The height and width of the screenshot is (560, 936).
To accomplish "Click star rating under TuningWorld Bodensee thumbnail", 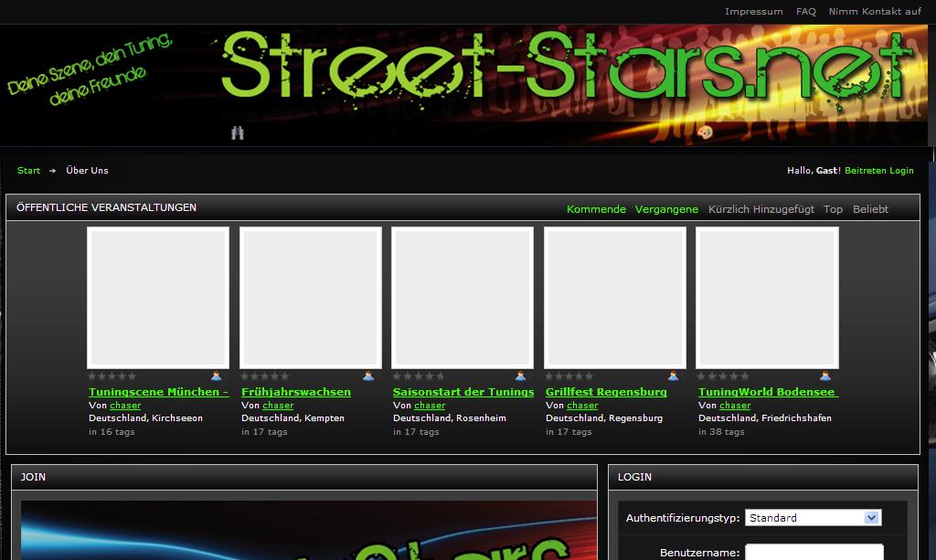I will coord(722,376).
